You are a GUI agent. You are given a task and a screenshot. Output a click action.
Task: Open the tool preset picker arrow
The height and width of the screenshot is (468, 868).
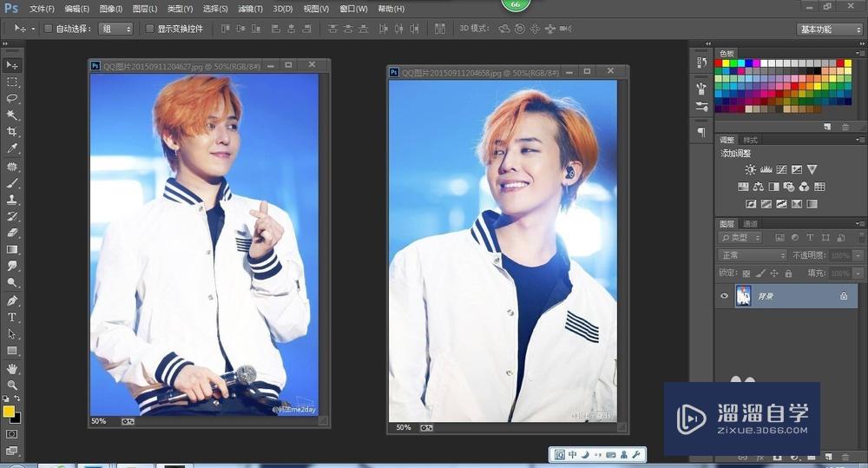33,29
